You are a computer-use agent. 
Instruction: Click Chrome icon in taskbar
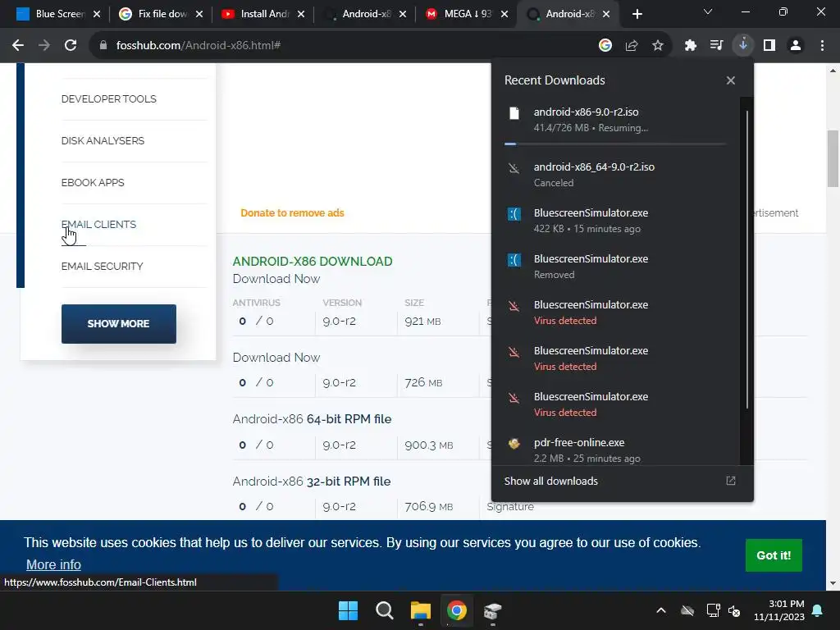click(457, 610)
